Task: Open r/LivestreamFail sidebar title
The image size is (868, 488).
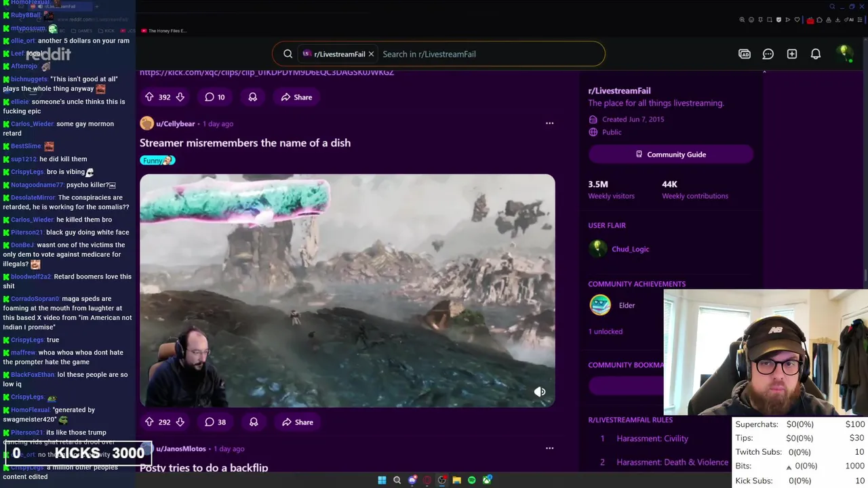Action: pos(619,91)
